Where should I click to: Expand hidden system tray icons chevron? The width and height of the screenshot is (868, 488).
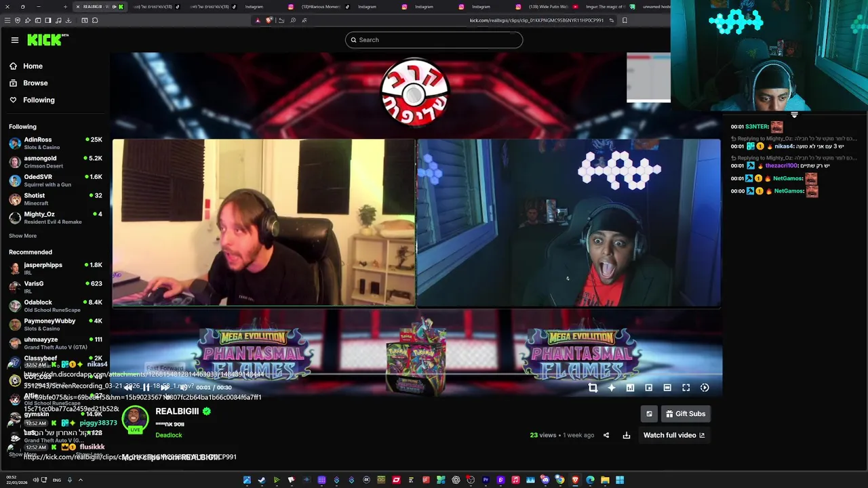coord(80,480)
